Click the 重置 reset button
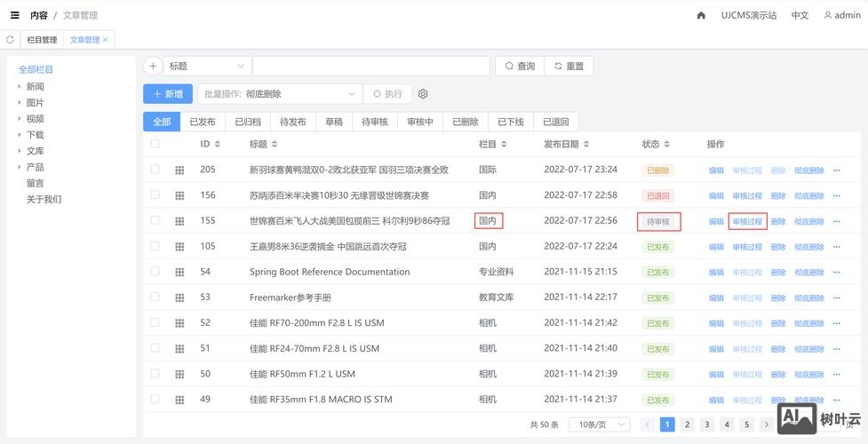Screen dimensions: 868x444 pos(569,66)
